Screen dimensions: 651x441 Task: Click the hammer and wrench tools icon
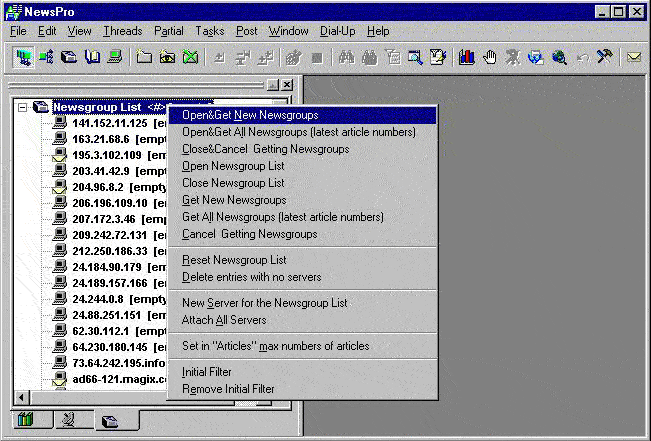[x=604, y=57]
